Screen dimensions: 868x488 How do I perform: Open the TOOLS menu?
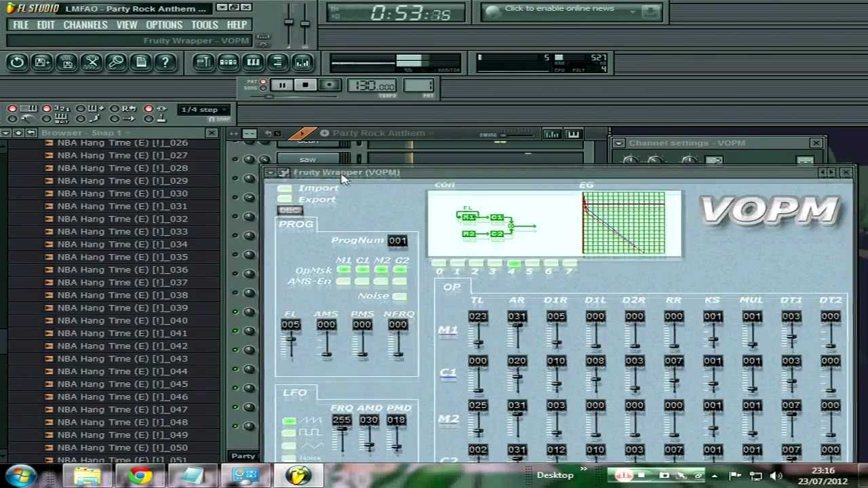[x=205, y=24]
